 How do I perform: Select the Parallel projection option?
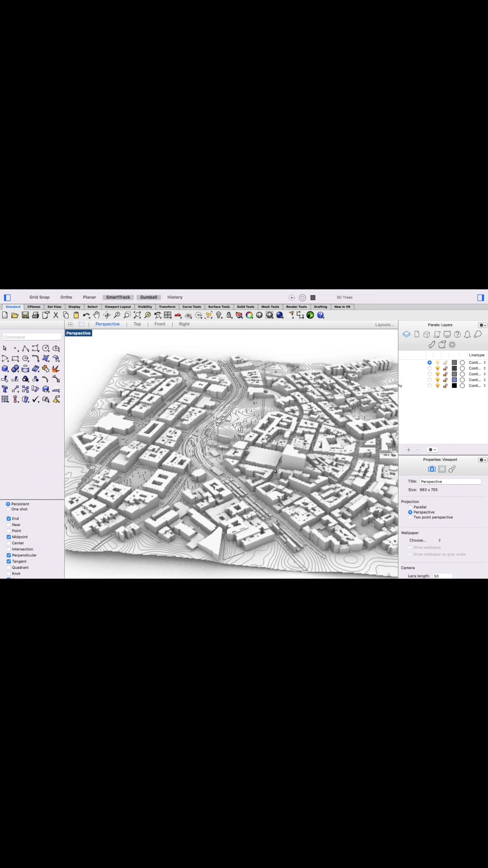click(410, 507)
